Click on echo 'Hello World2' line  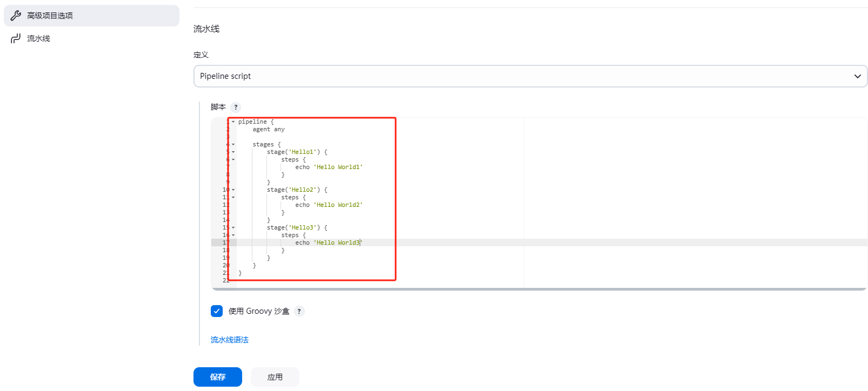(x=329, y=205)
